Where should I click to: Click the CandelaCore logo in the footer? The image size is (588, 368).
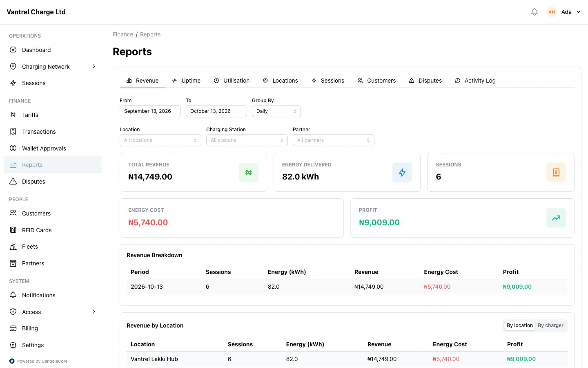(x=12, y=361)
